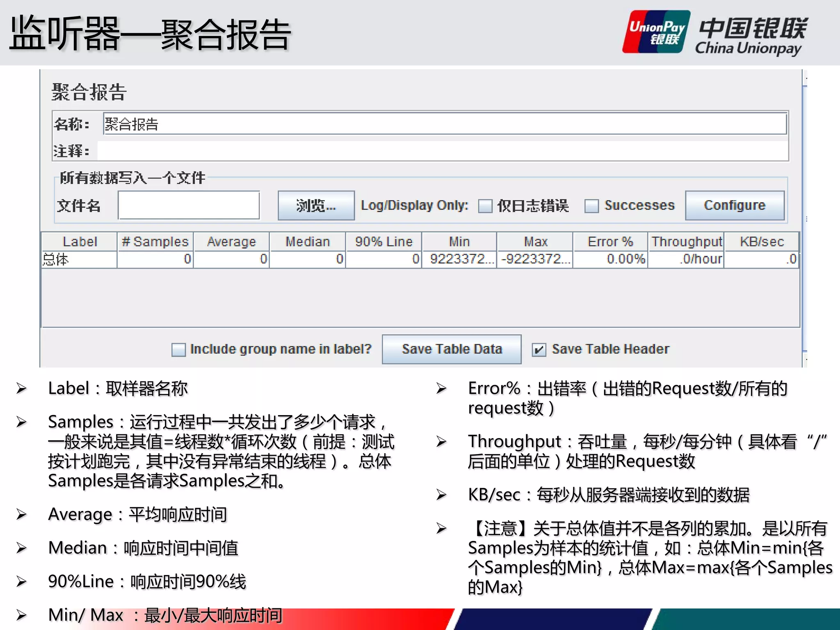Click the Save Table Data button
The height and width of the screenshot is (630, 840).
[452, 349]
